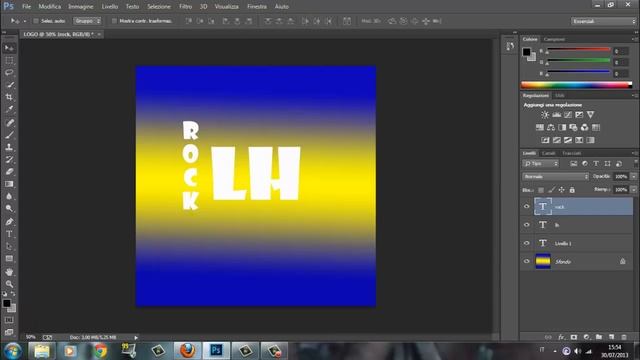Add a Vibrance adjustment
Image resolution: width=640 pixels, height=360 pixels.
tap(591, 115)
